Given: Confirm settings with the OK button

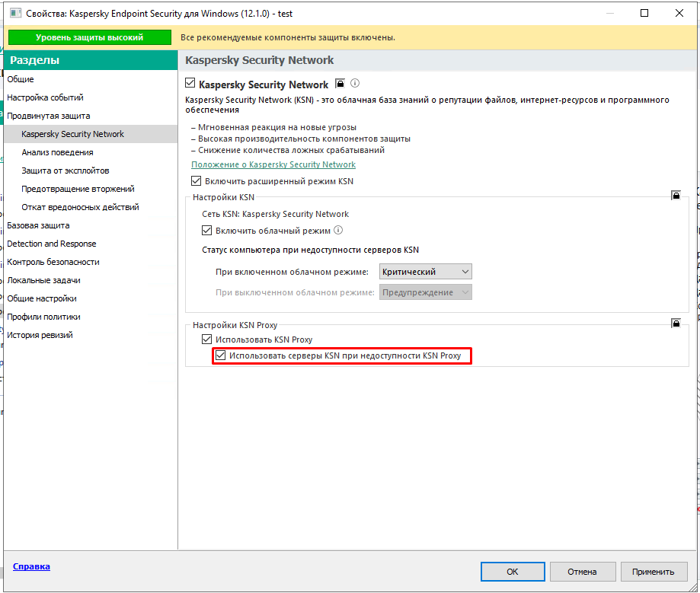Looking at the screenshot, I should tap(513, 572).
